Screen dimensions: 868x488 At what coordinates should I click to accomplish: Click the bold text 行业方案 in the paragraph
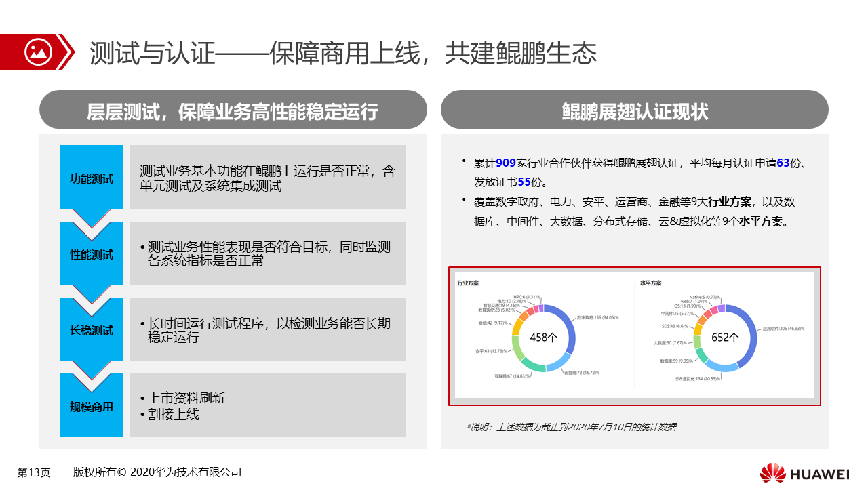tap(729, 202)
